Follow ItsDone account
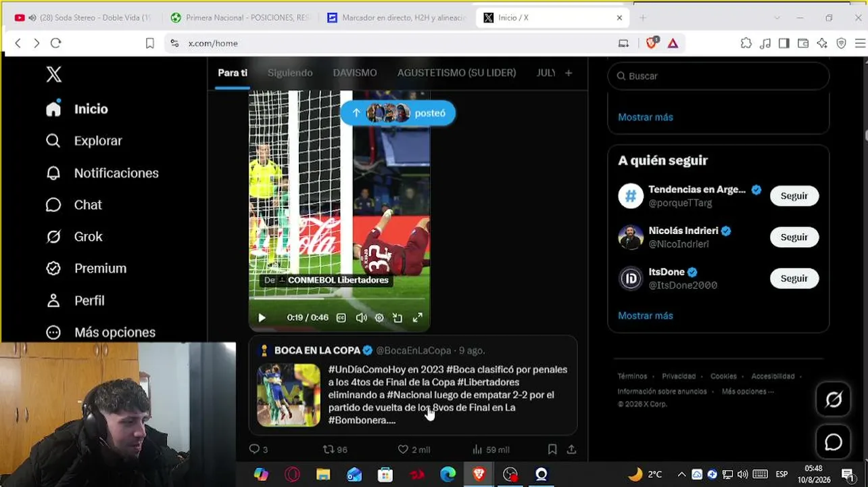 tap(794, 279)
